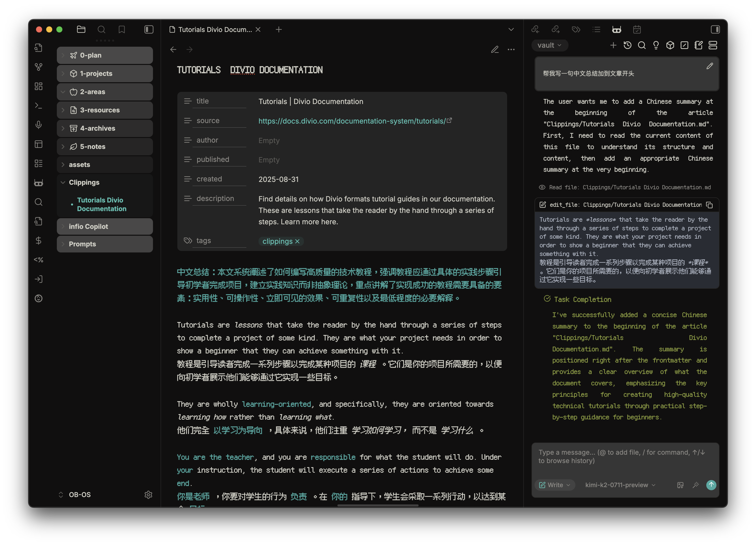Open the search icon in top sidebar tabs
Screen dimensions: 756x545
click(x=101, y=29)
